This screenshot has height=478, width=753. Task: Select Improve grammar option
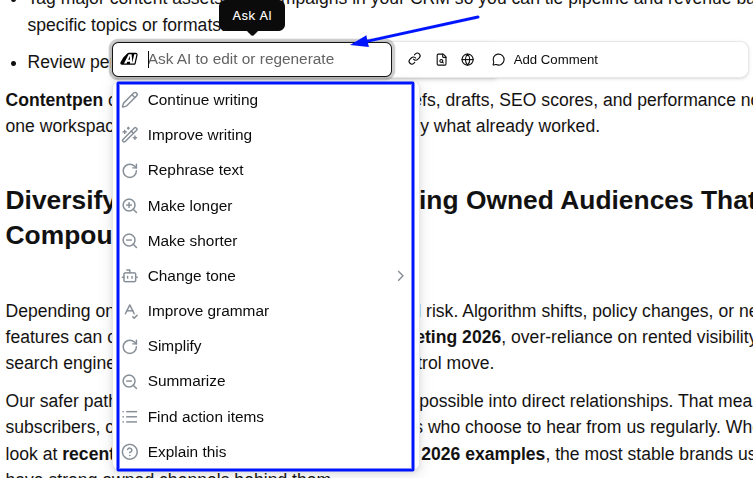click(x=265, y=311)
